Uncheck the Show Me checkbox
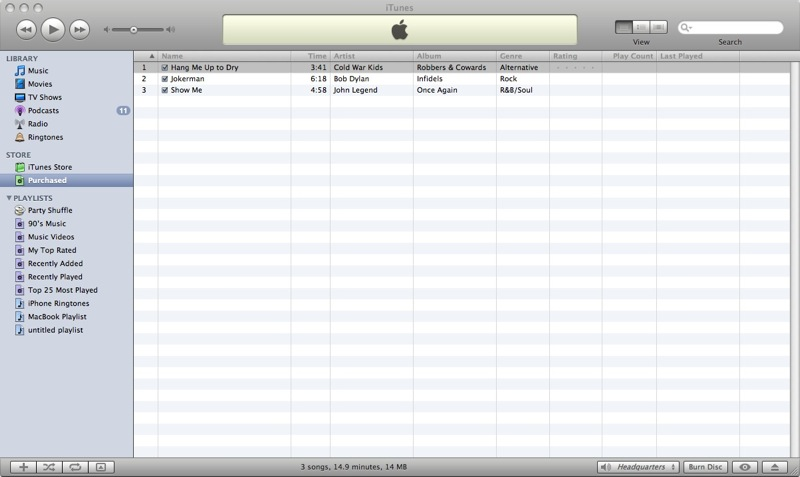 pos(165,90)
